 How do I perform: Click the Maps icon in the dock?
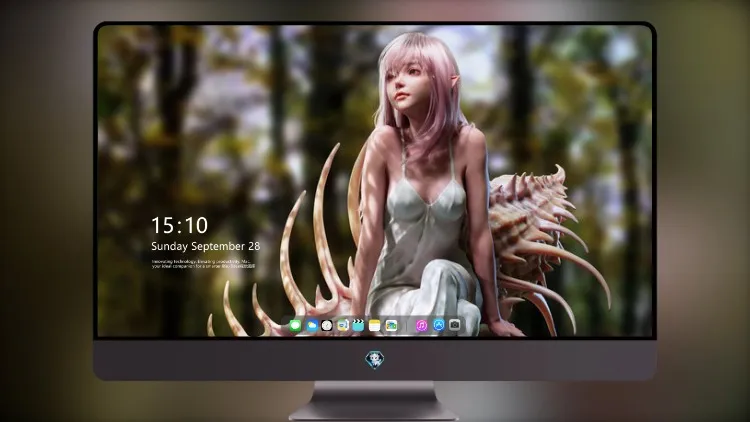coord(342,326)
